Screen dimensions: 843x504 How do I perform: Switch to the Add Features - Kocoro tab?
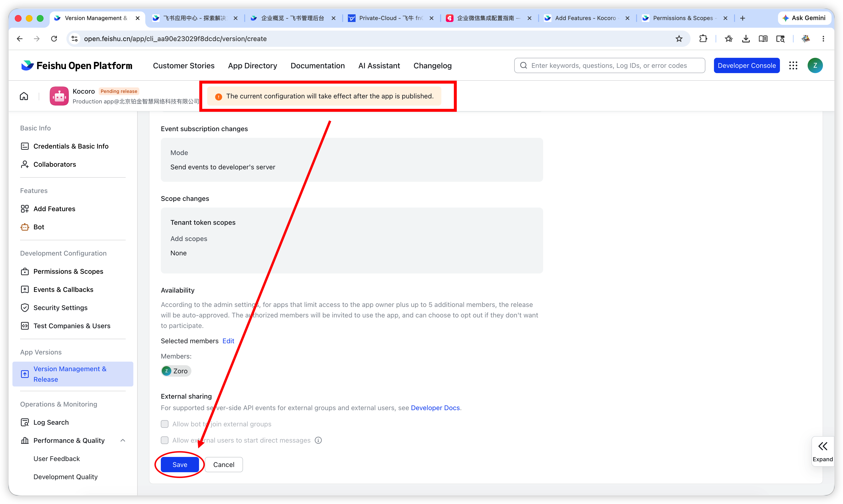586,18
